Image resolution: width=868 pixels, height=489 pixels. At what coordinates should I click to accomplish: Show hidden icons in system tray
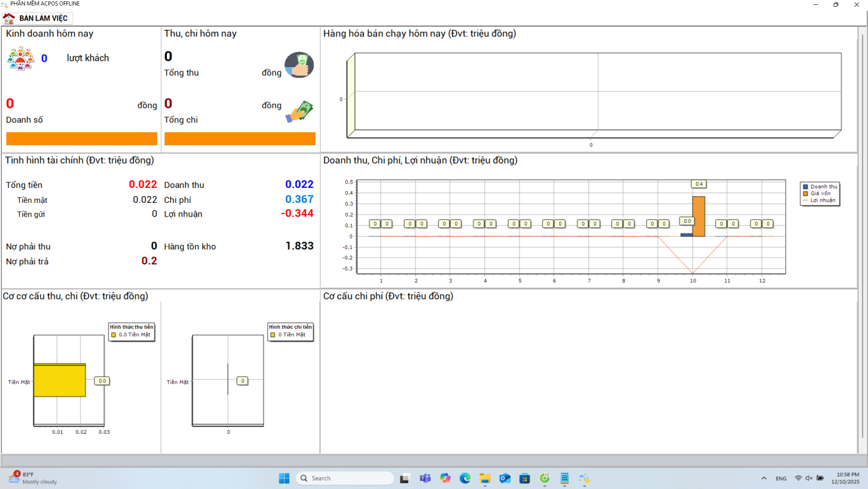tap(764, 478)
